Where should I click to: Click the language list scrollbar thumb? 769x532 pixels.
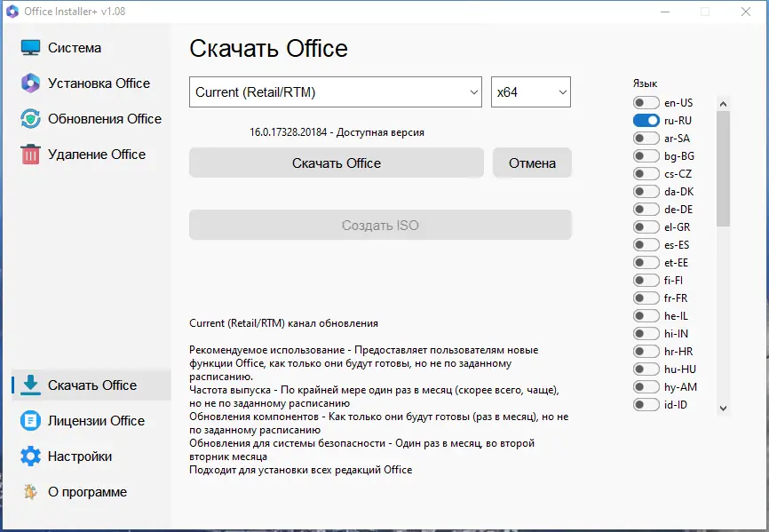pyautogui.click(x=723, y=169)
